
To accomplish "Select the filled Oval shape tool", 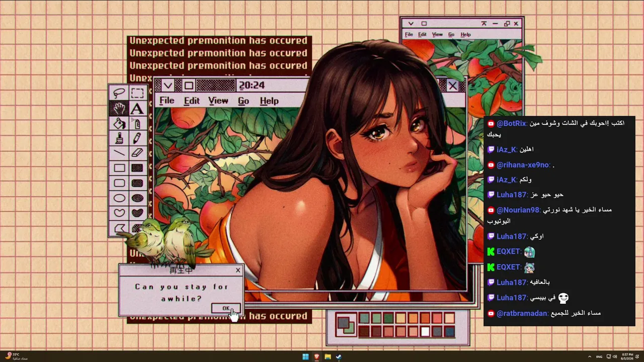I will pos(137,198).
